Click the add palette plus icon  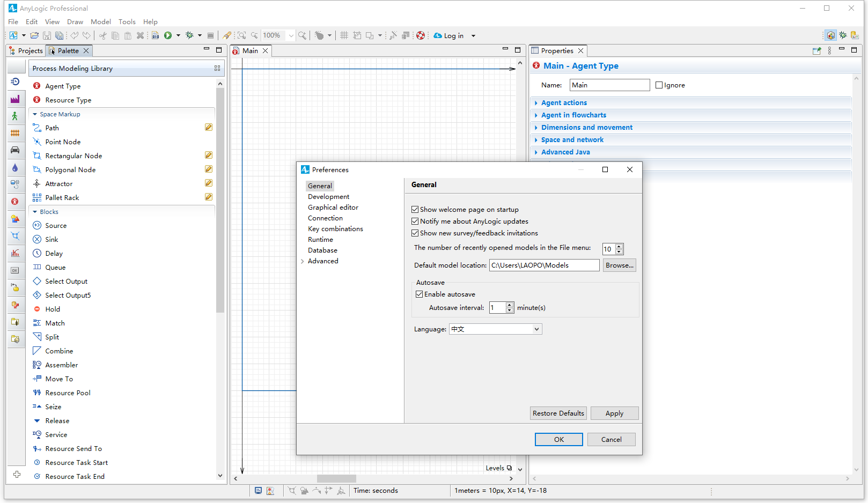17,474
